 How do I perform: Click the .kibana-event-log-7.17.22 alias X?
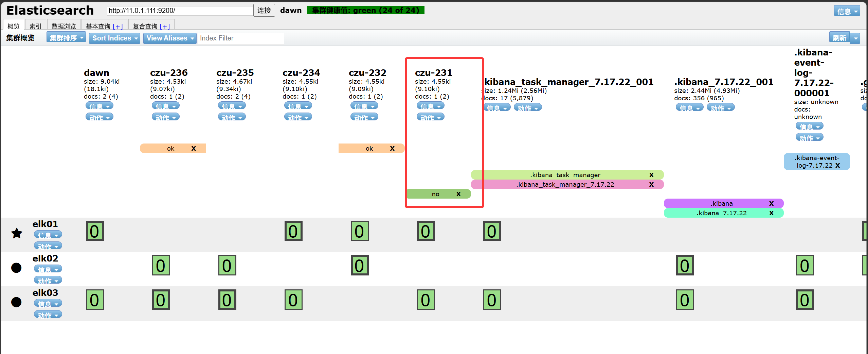837,165
